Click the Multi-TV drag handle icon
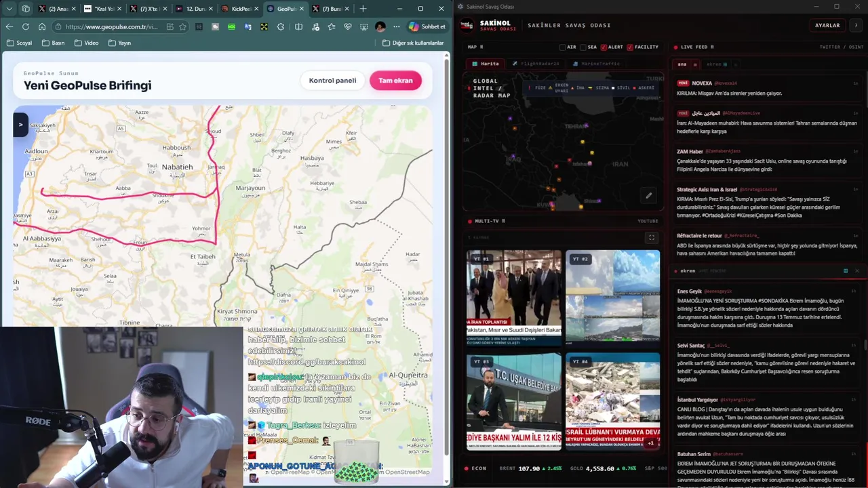The width and height of the screenshot is (868, 488). tap(503, 221)
